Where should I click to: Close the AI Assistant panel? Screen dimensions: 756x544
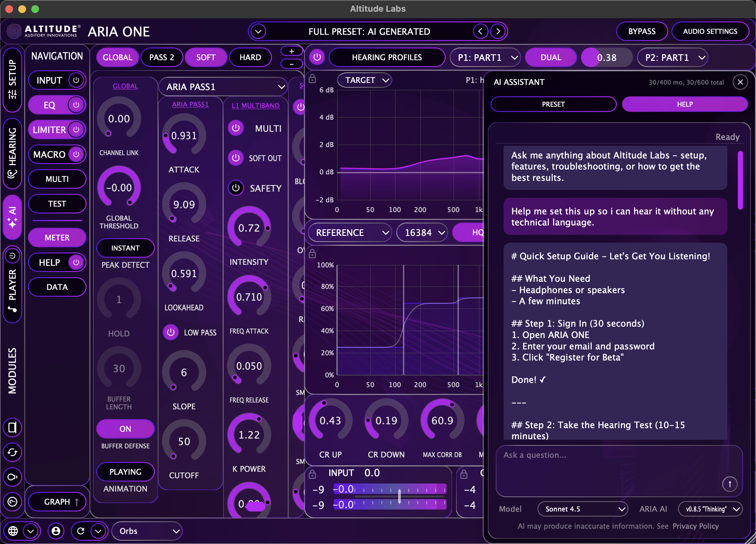740,82
